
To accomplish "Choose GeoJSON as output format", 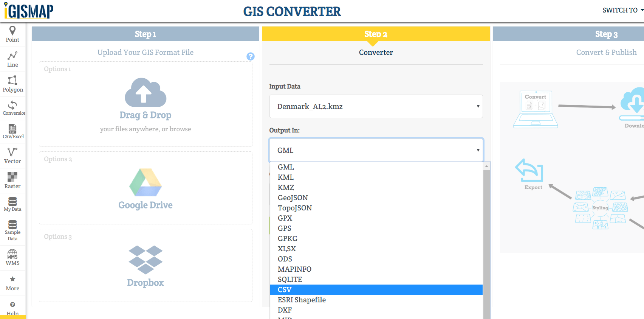I will click(293, 198).
